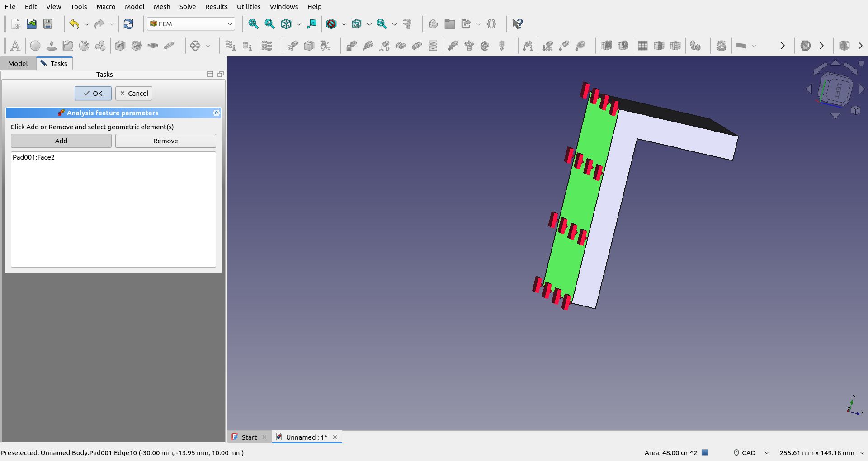868x461 pixels.
Task: Show more toolbar items after solver dropdown
Action: pyautogui.click(x=783, y=46)
